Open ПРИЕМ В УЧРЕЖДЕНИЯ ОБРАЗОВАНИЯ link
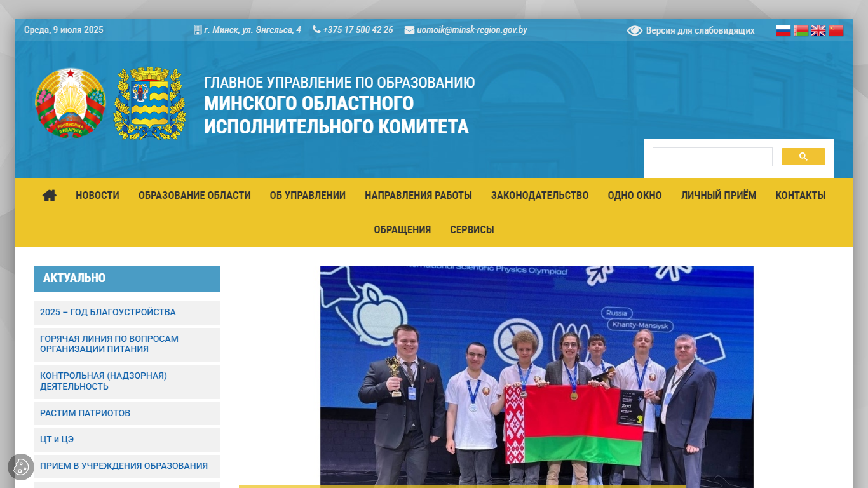Screen dimensions: 868x488 (x=126, y=466)
